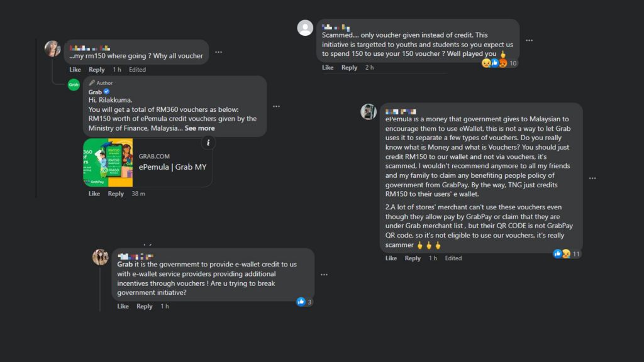
Task: Click the bold "Grab" mention in the bottom comment
Action: point(125,265)
